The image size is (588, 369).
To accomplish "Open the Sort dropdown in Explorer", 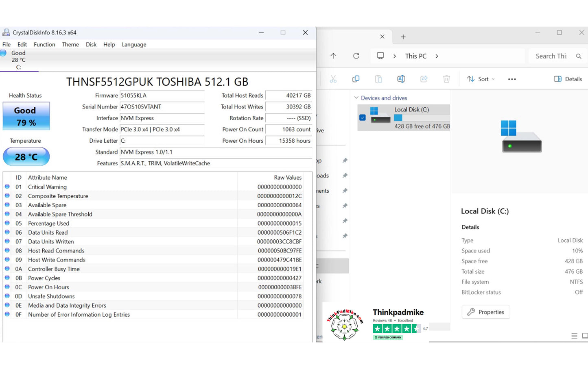I will click(x=481, y=79).
